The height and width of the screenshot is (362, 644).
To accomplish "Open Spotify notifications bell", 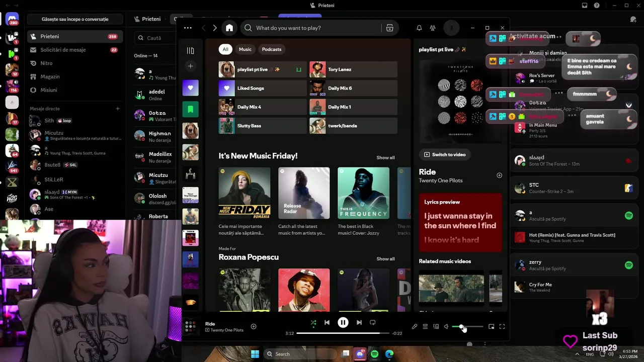I will [419, 28].
